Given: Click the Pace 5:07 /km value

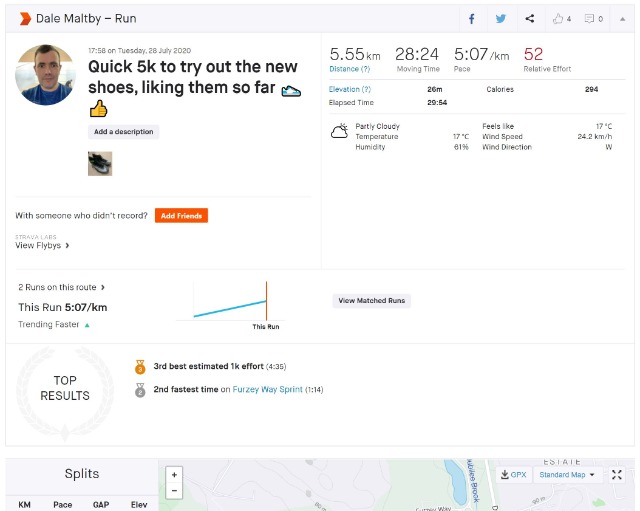Looking at the screenshot, I should pos(481,54).
